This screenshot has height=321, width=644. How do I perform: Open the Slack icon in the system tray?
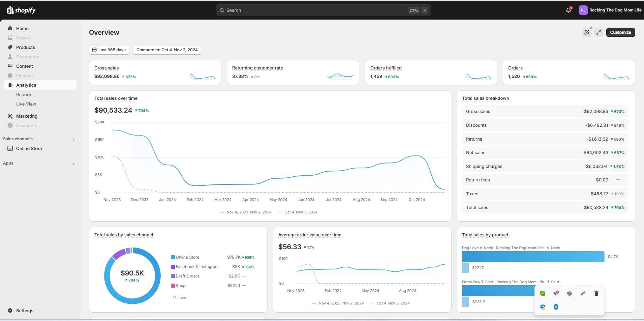coord(570,293)
